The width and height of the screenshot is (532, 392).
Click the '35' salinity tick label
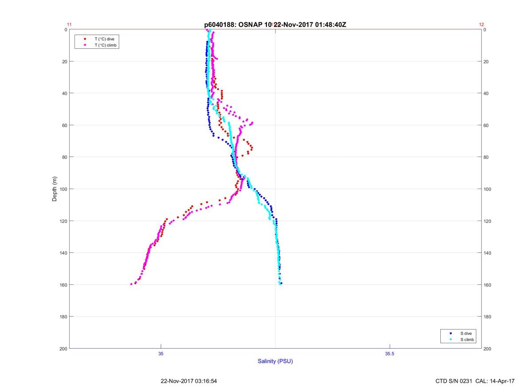pyautogui.click(x=161, y=353)
